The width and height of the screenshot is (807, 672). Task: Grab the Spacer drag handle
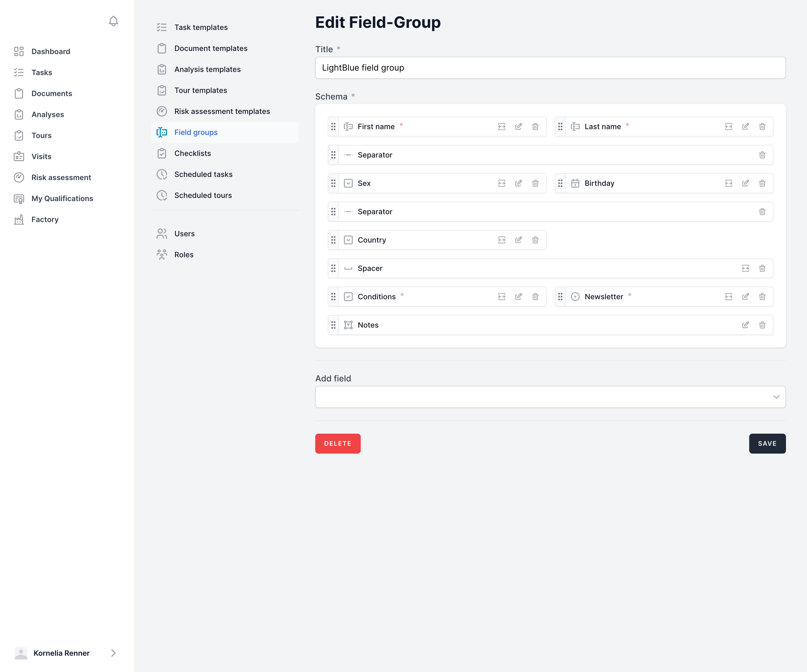pos(333,269)
